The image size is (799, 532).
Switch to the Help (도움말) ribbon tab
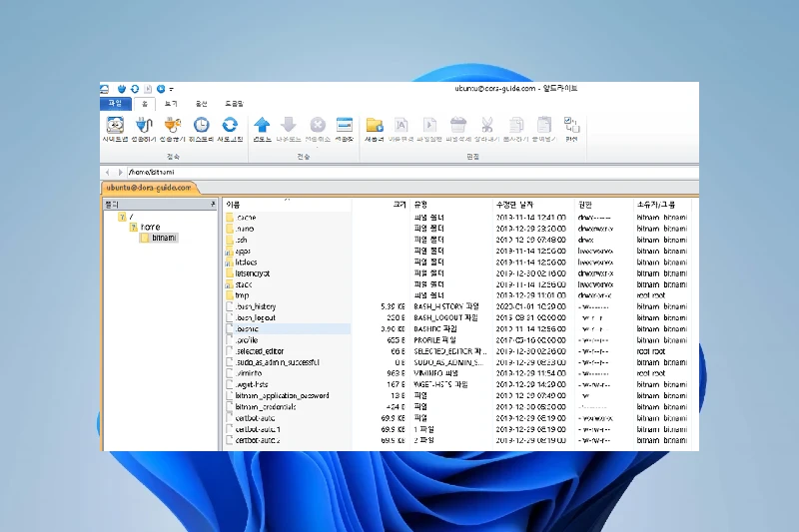234,104
